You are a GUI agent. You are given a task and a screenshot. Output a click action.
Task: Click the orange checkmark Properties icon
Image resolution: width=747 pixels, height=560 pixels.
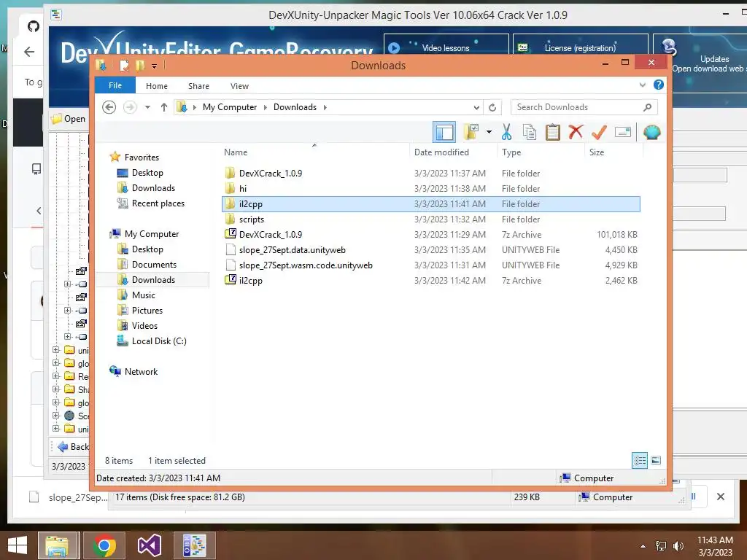coord(599,132)
